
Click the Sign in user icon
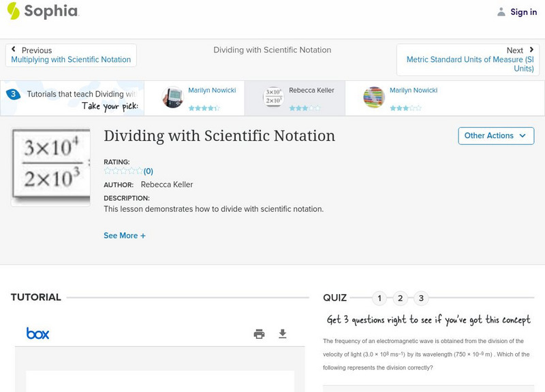[501, 12]
